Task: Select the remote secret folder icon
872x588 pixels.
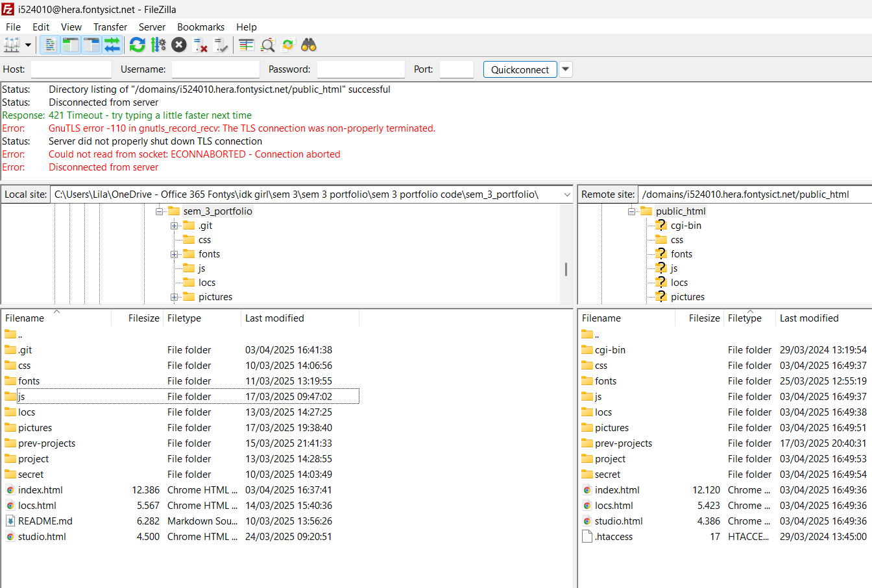Action: [x=587, y=475]
